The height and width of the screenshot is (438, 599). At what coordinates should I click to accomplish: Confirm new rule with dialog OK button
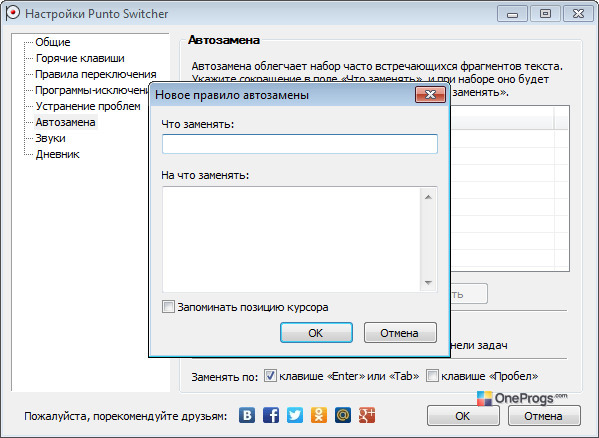[316, 333]
